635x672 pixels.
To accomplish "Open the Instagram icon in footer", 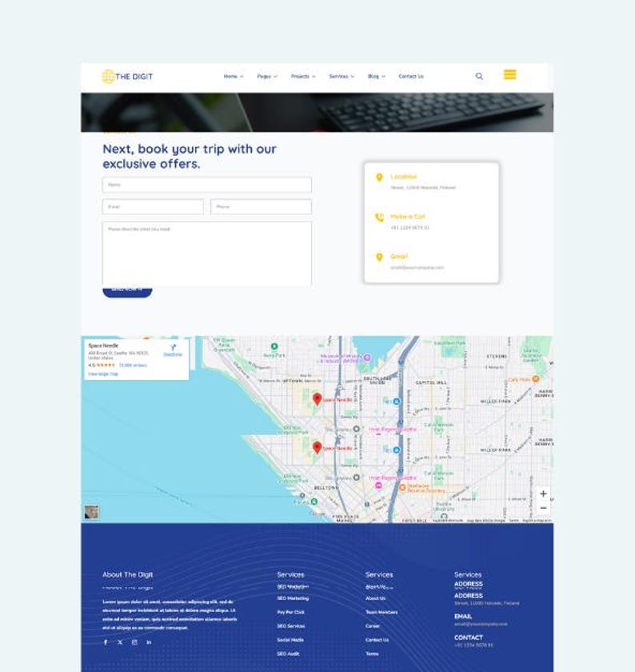I will point(134,642).
